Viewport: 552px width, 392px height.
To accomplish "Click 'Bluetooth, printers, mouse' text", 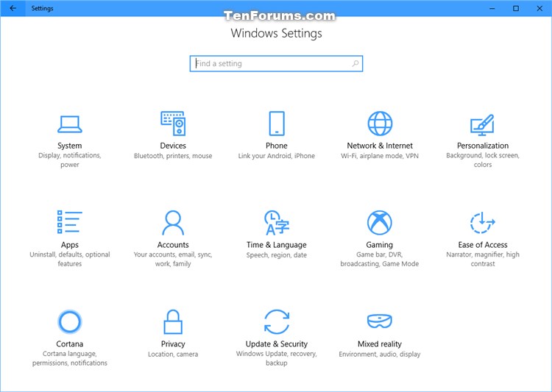I will [173, 156].
